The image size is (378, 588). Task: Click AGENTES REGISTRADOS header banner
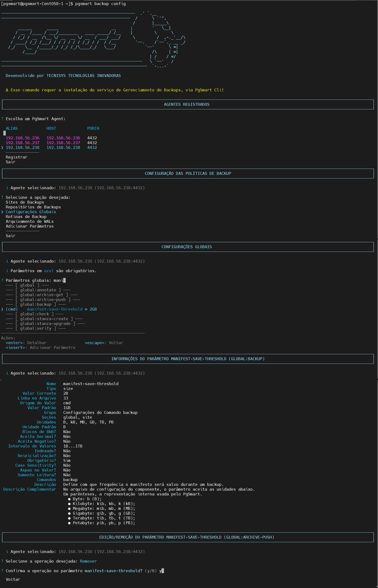[x=188, y=104]
